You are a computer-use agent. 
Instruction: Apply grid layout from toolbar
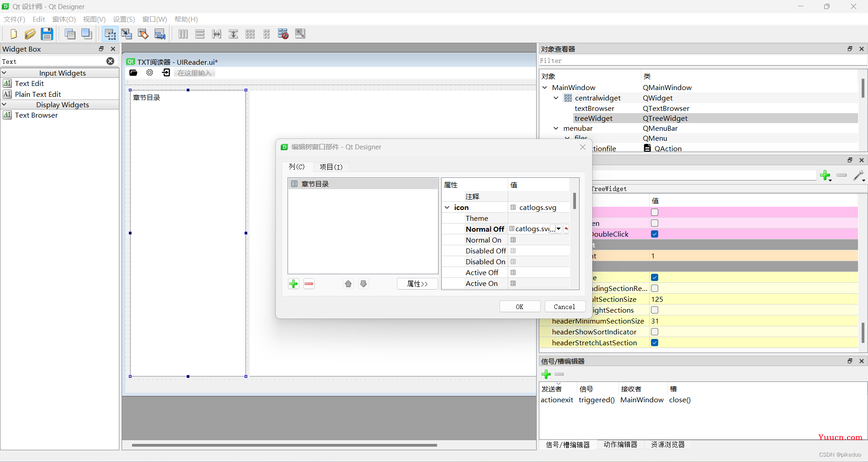click(250, 34)
